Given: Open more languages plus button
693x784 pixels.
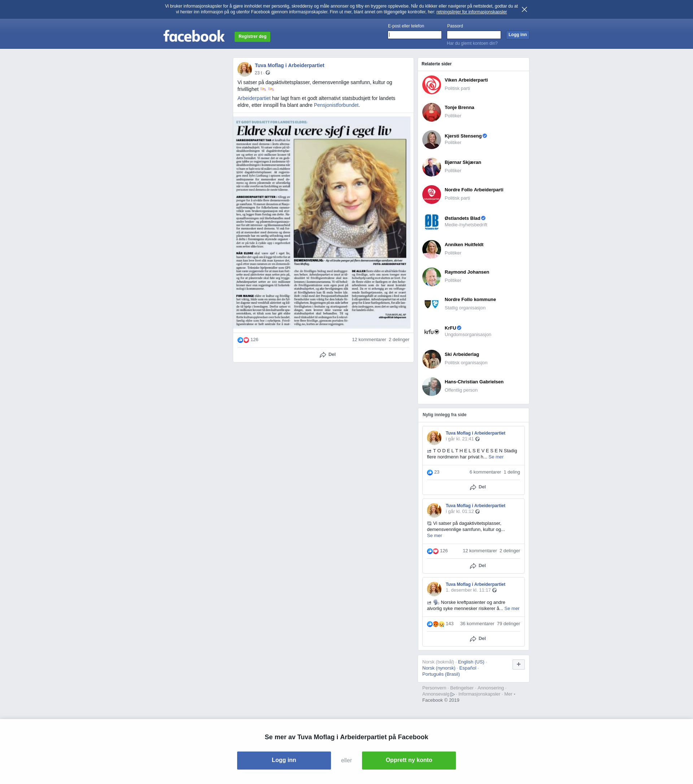Looking at the screenshot, I should click(x=519, y=664).
